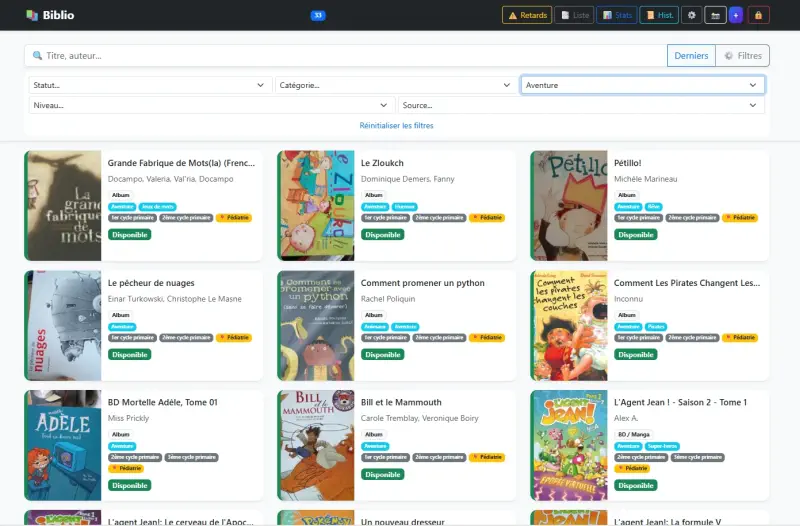Click title "Le Zloukch"

[x=382, y=163]
